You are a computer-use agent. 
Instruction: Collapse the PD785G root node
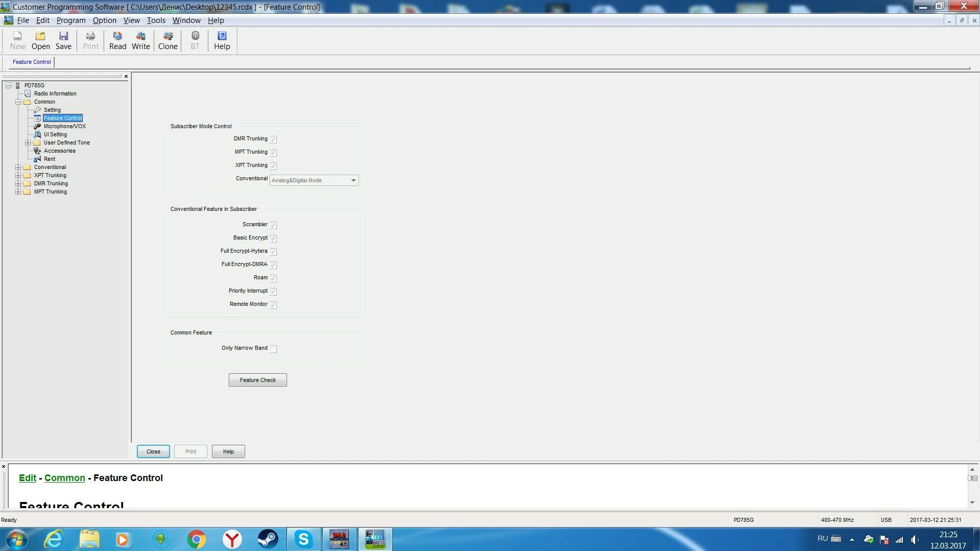click(x=9, y=85)
